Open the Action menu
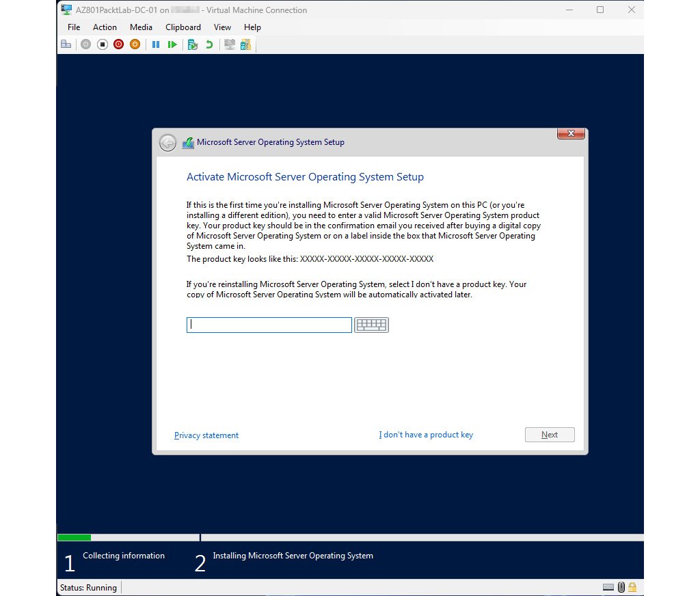The image size is (700, 596). tap(105, 27)
